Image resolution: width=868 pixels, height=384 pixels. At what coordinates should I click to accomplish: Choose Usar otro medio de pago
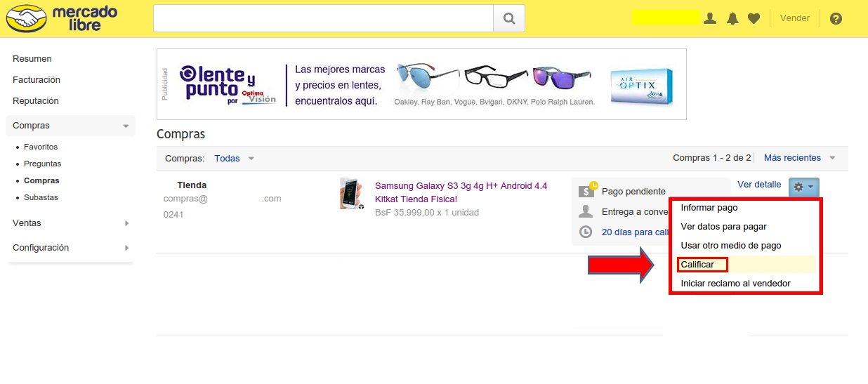point(731,246)
